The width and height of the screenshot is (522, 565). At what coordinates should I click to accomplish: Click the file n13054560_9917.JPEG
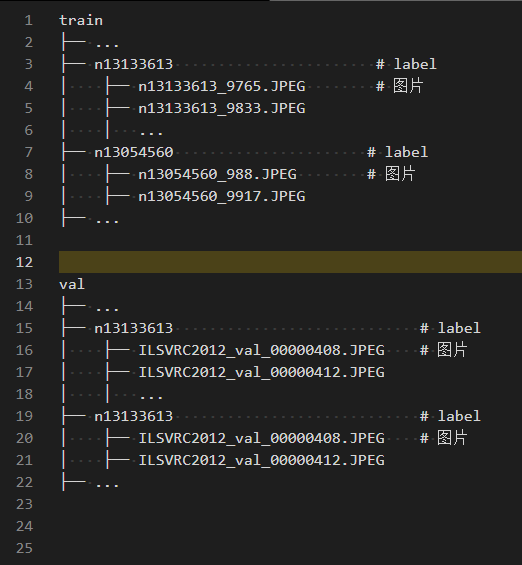tap(222, 196)
